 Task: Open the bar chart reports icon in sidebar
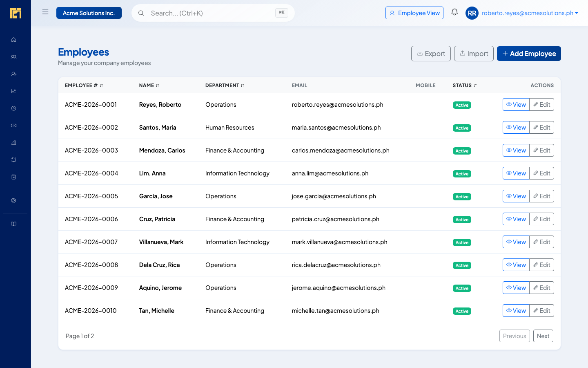pos(14,143)
